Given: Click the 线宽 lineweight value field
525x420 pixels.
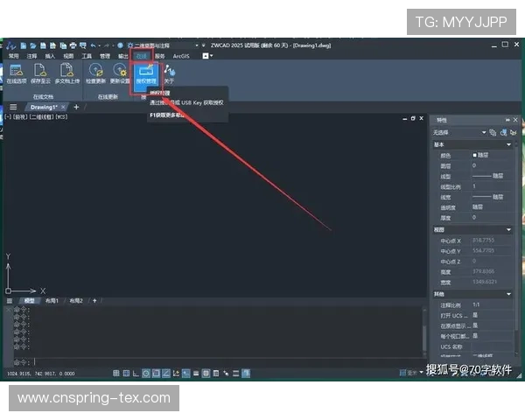Looking at the screenshot, I should point(491,197).
